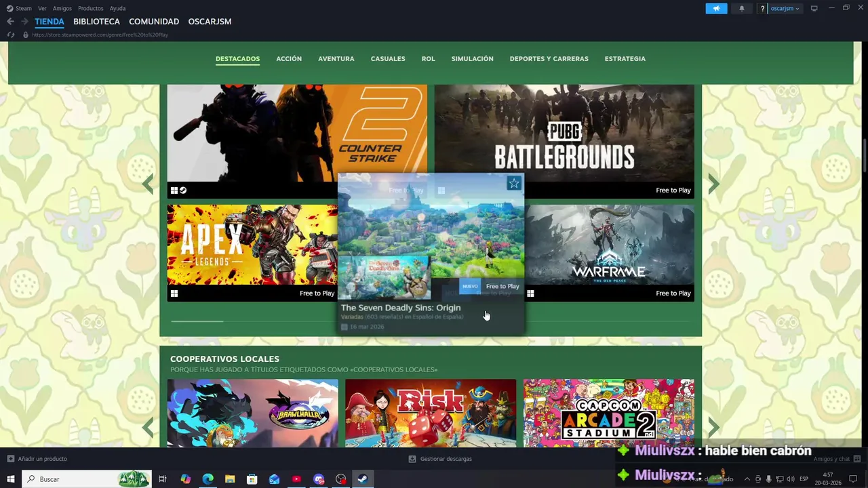Show the next featured games page
The image size is (868, 488).
coord(713,184)
